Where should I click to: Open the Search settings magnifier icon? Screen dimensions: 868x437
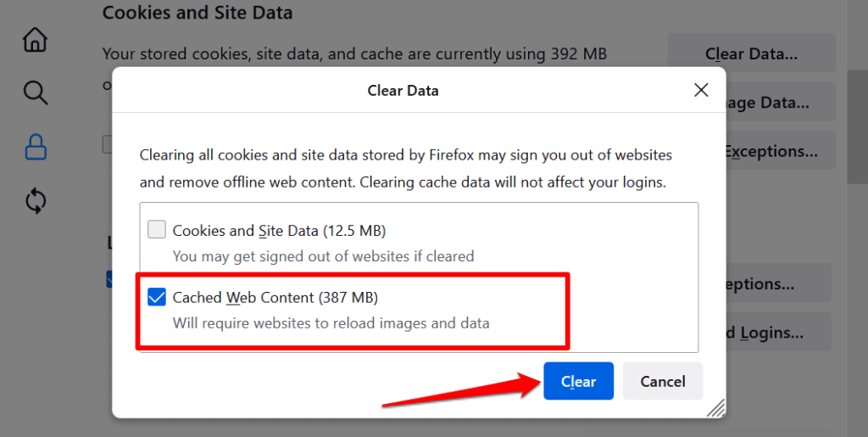35,92
